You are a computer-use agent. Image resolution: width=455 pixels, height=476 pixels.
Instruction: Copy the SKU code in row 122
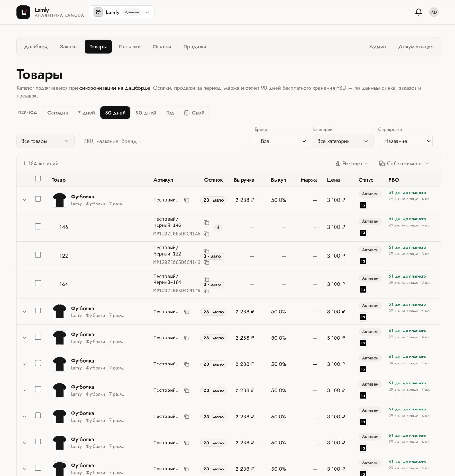206,263
